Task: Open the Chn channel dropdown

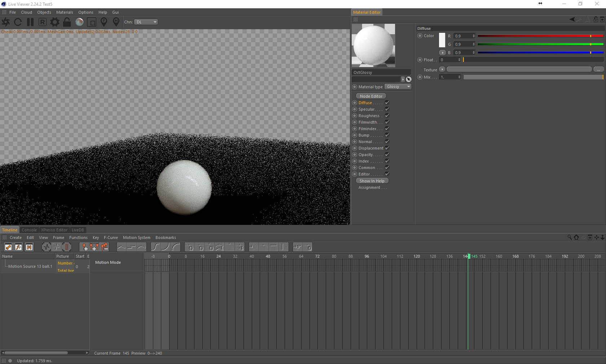Action: (x=146, y=22)
